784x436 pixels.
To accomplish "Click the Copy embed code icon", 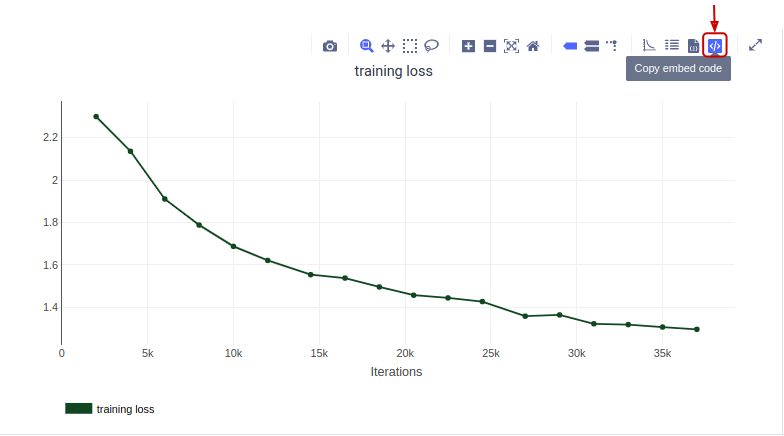I will pyautogui.click(x=714, y=46).
